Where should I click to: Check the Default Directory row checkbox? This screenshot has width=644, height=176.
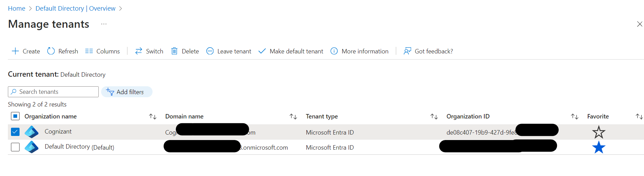coord(15,147)
